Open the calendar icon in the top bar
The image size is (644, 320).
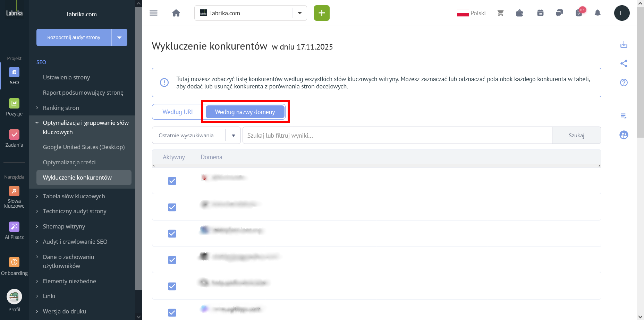[x=540, y=13]
